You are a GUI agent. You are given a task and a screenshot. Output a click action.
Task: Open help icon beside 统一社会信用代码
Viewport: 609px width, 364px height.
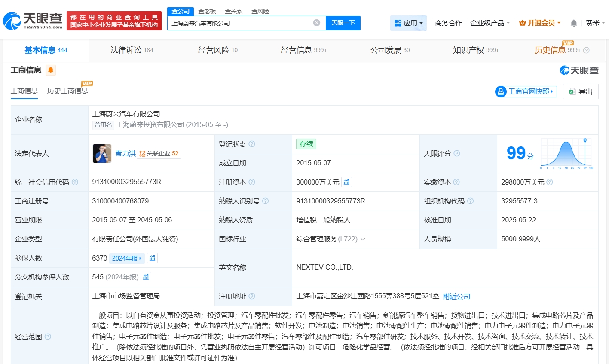pyautogui.click(x=75, y=182)
